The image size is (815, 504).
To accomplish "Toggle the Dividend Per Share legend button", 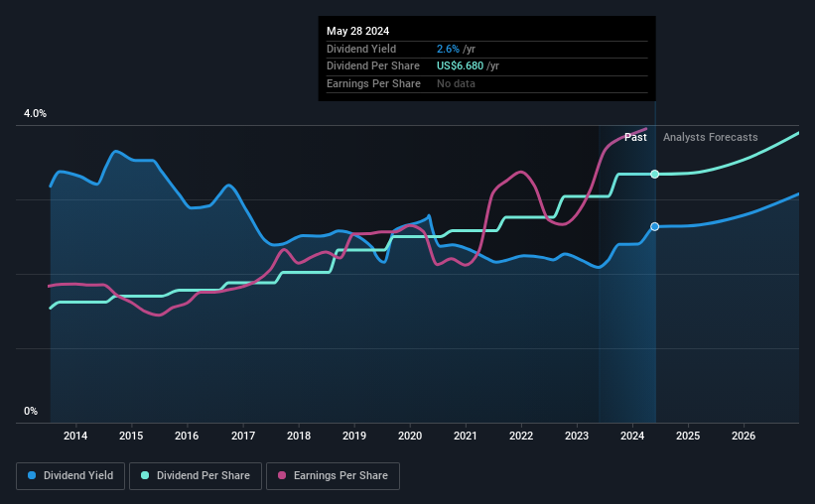I will pyautogui.click(x=196, y=476).
